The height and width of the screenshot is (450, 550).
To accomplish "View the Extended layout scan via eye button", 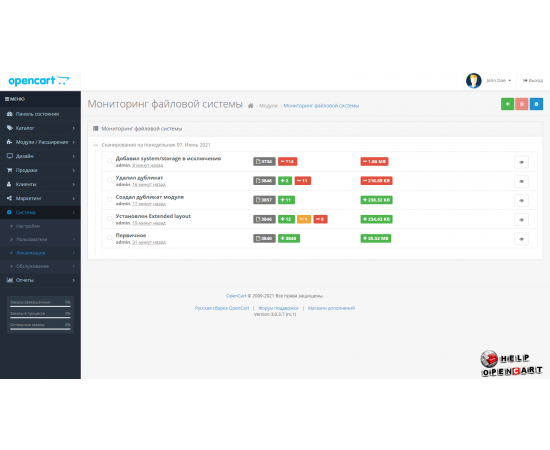I will (522, 220).
